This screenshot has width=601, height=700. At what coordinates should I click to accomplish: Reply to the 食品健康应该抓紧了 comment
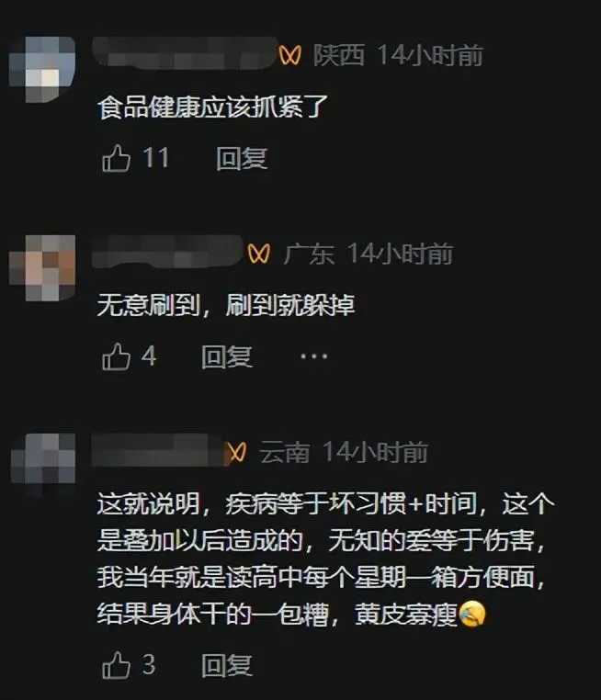coord(242,159)
